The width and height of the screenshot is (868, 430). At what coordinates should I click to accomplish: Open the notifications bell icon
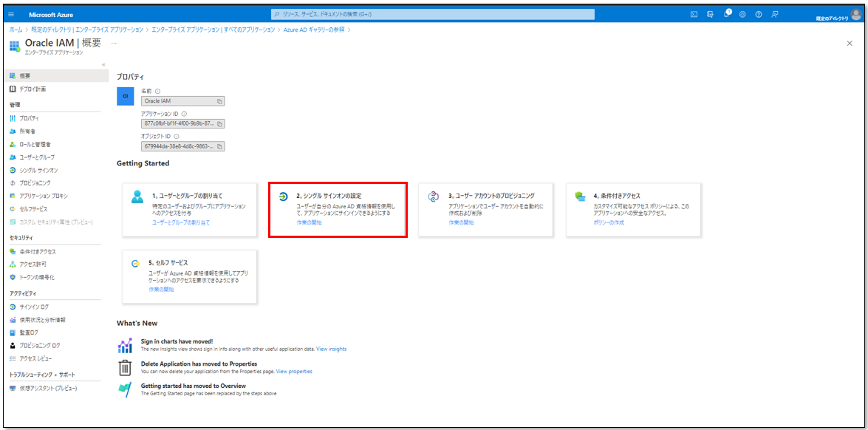click(727, 14)
